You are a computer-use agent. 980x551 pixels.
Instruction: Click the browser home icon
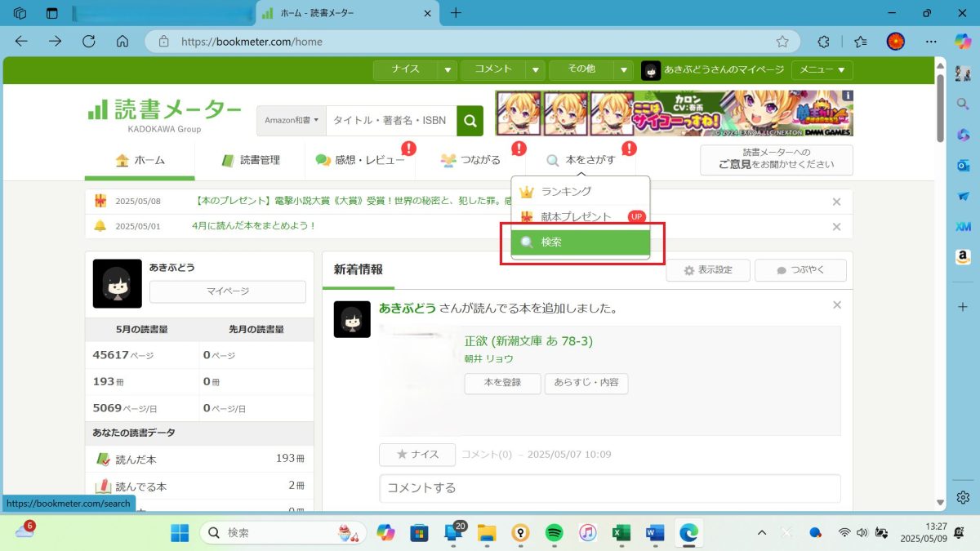[x=122, y=41]
